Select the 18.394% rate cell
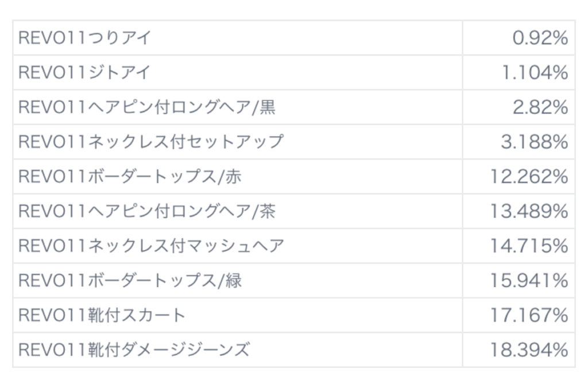The width and height of the screenshot is (588, 388). (529, 350)
